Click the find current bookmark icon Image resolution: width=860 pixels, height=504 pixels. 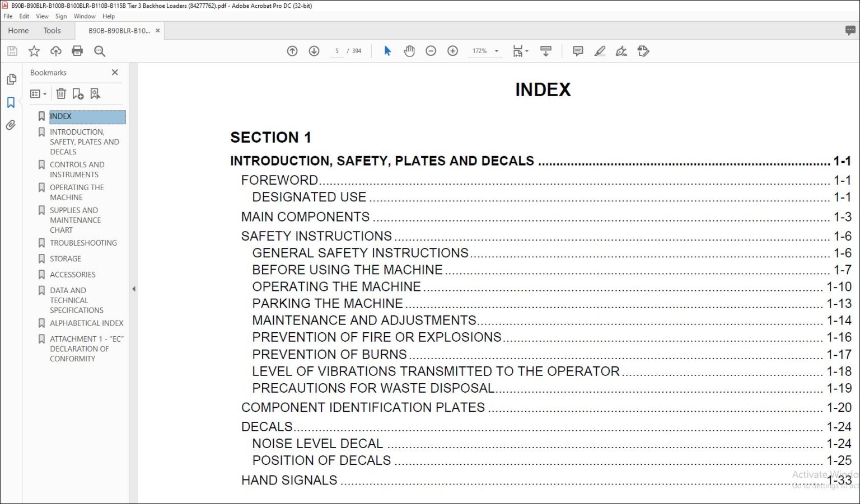95,93
